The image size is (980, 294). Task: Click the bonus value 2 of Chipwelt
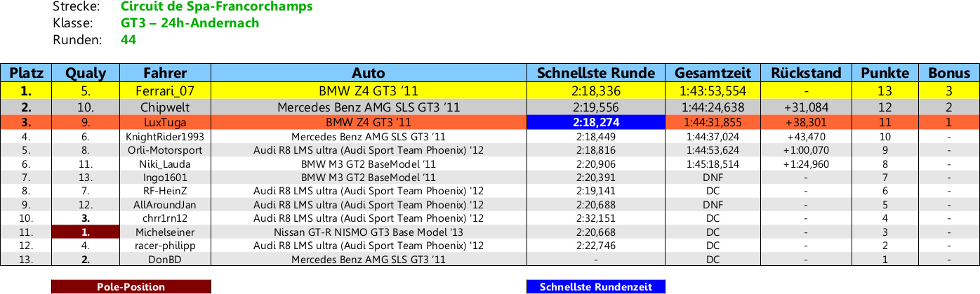coord(949,107)
